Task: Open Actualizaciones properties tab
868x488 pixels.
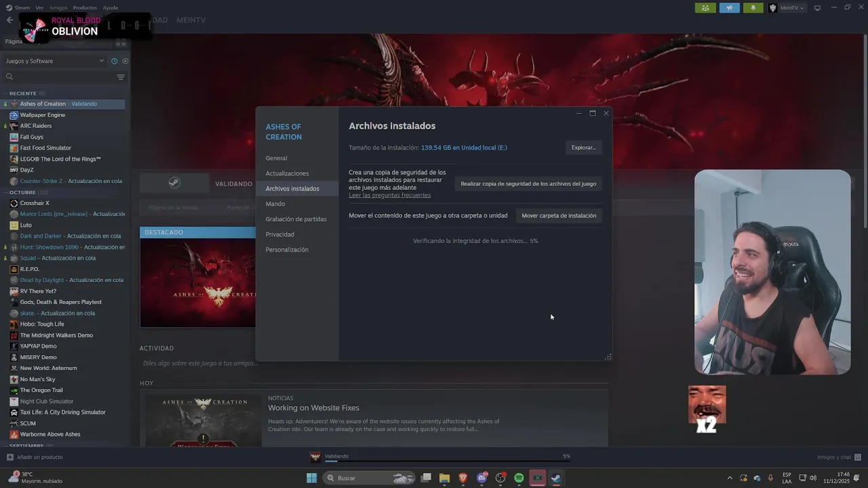Action: pyautogui.click(x=287, y=174)
